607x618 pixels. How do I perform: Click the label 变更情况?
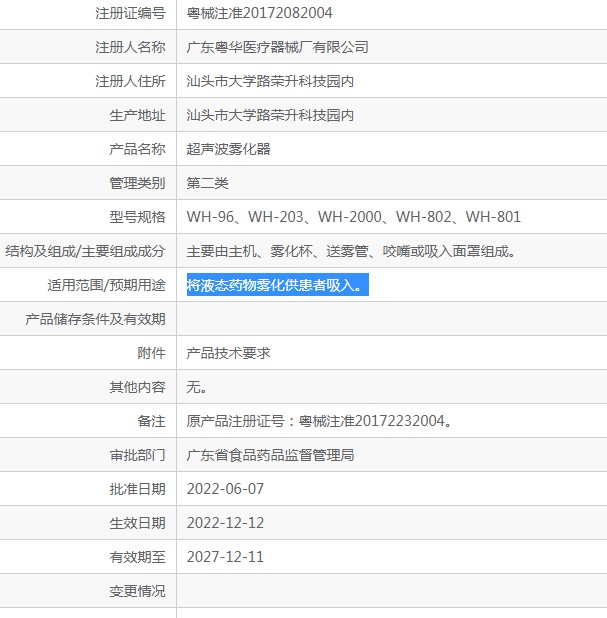pyautogui.click(x=137, y=591)
